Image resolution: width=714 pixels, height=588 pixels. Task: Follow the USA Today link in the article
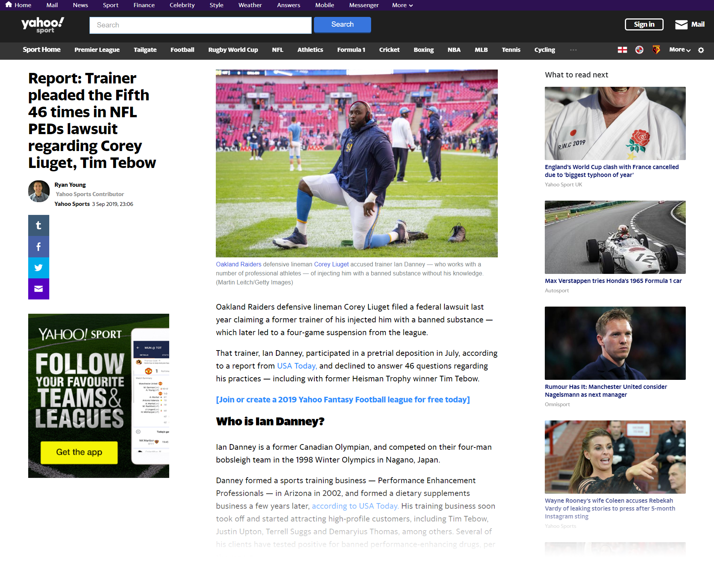tap(297, 366)
